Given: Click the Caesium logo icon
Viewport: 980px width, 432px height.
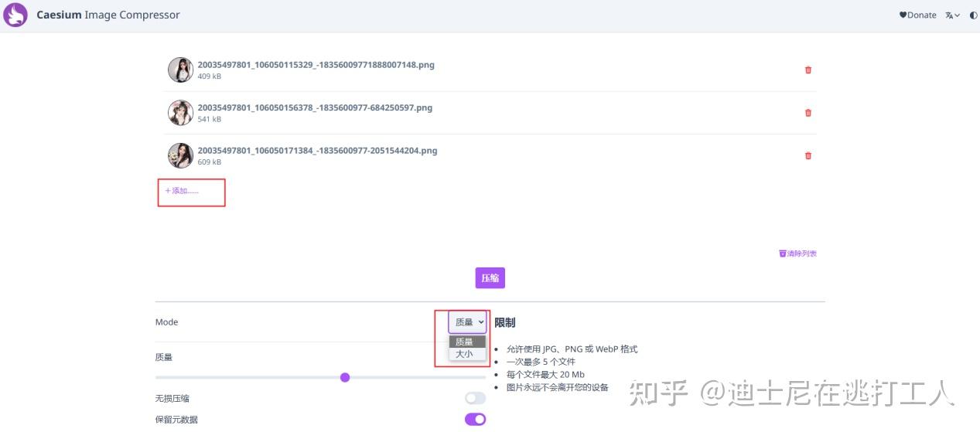Looking at the screenshot, I should (x=15, y=15).
